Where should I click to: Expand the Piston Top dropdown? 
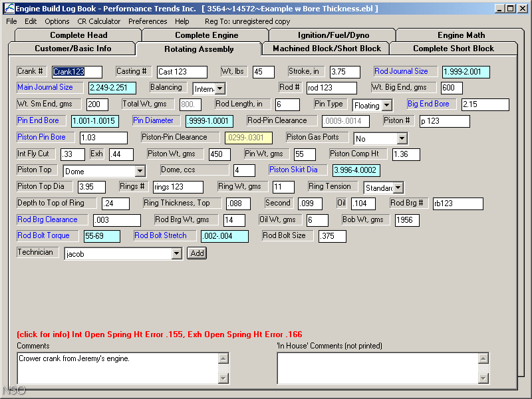point(140,172)
